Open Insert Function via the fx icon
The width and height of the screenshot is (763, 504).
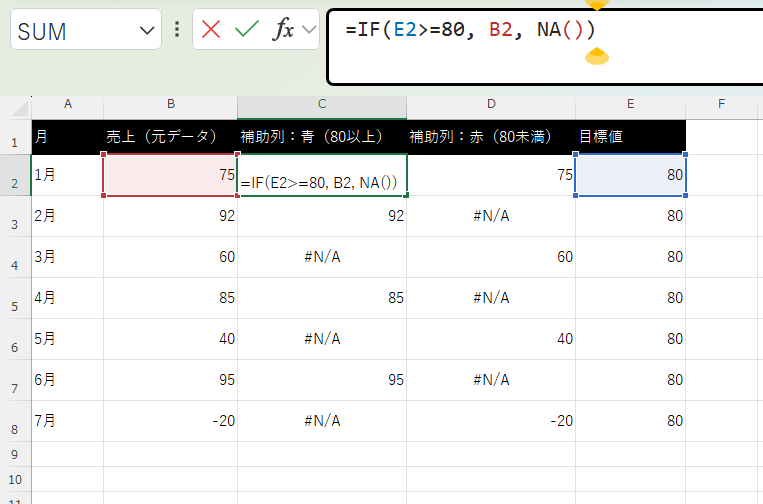tap(283, 30)
